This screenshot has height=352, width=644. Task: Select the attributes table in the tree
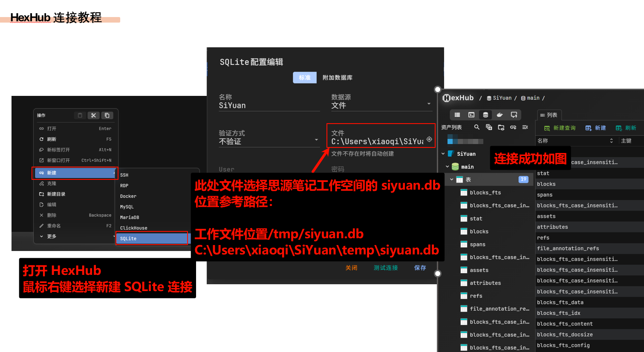click(485, 283)
